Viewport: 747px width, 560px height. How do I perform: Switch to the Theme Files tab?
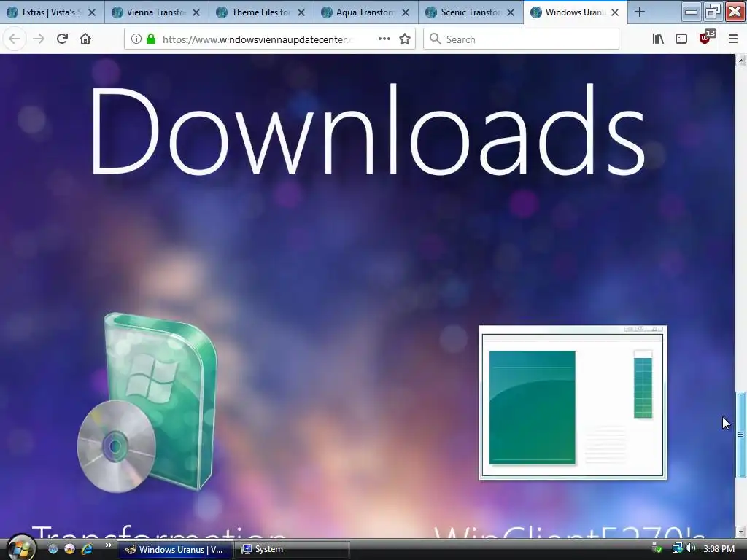click(256, 12)
